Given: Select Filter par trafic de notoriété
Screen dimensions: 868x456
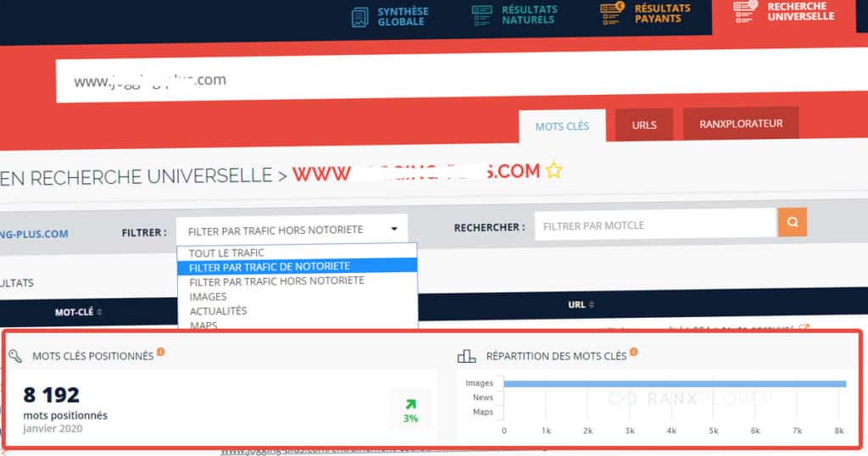Looking at the screenshot, I should [x=297, y=267].
